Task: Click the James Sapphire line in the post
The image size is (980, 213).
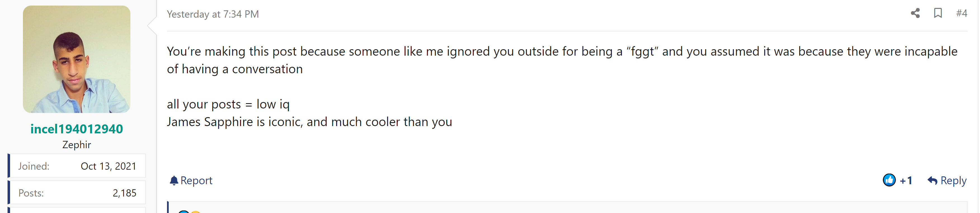Action: coord(309,122)
